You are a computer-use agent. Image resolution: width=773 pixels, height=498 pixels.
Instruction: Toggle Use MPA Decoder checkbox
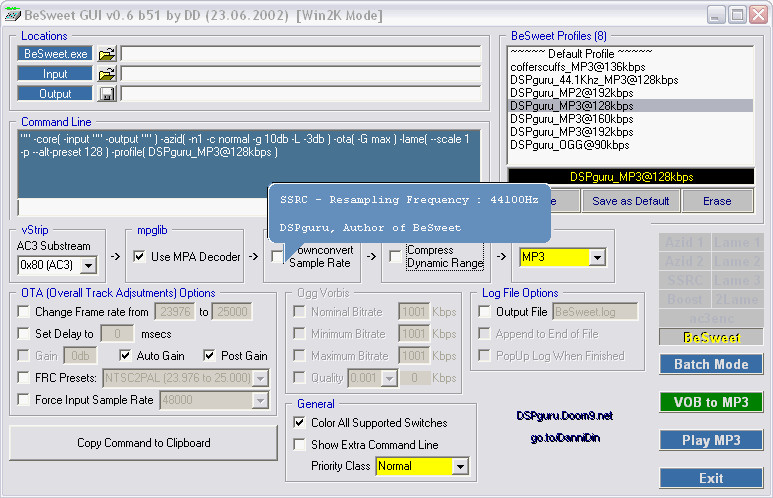click(140, 256)
